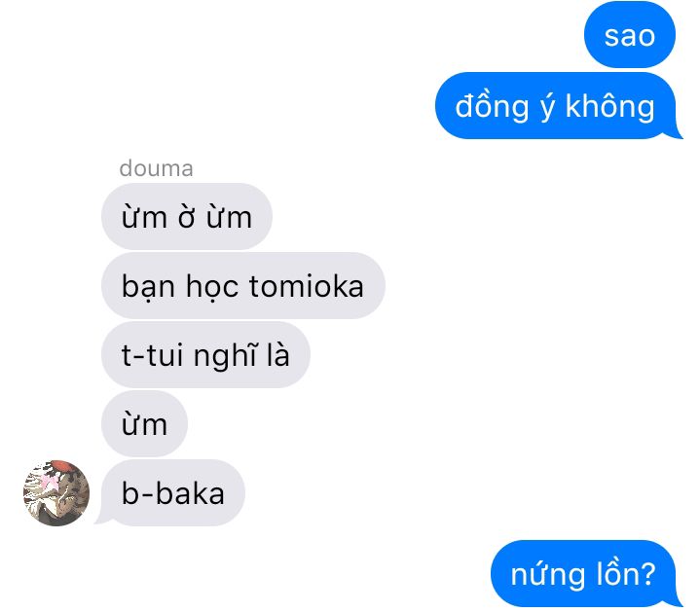700x612 pixels.
Task: Tap the 'douma' sender name label
Action: pos(156,168)
